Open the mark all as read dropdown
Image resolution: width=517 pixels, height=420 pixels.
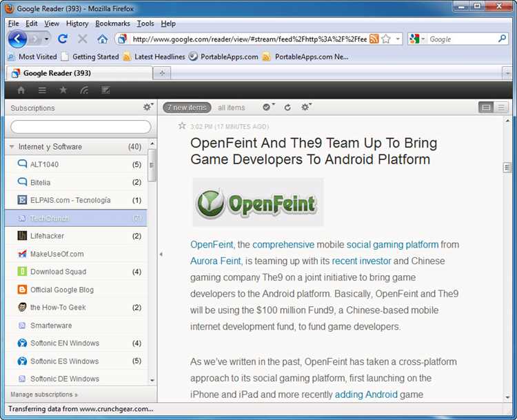coord(268,108)
